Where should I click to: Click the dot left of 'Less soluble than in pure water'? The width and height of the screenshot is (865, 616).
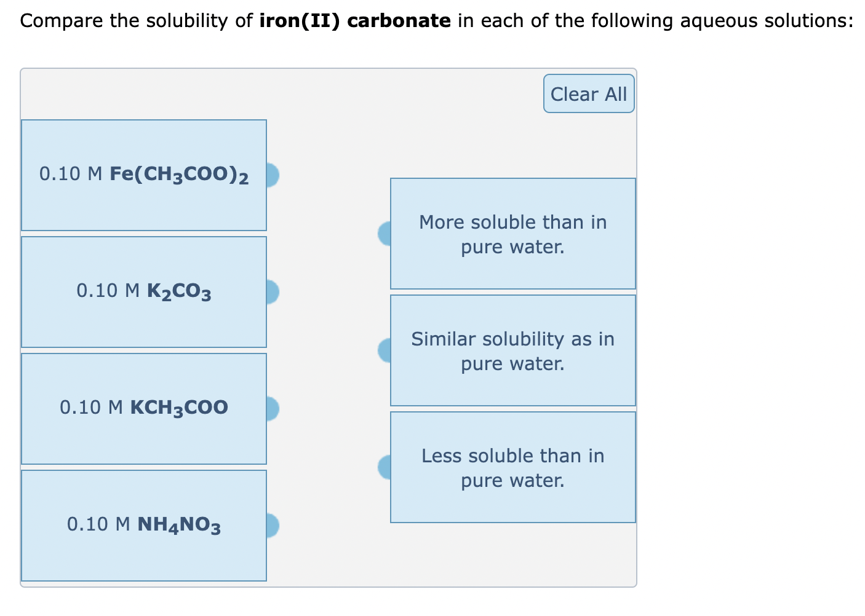coord(385,467)
